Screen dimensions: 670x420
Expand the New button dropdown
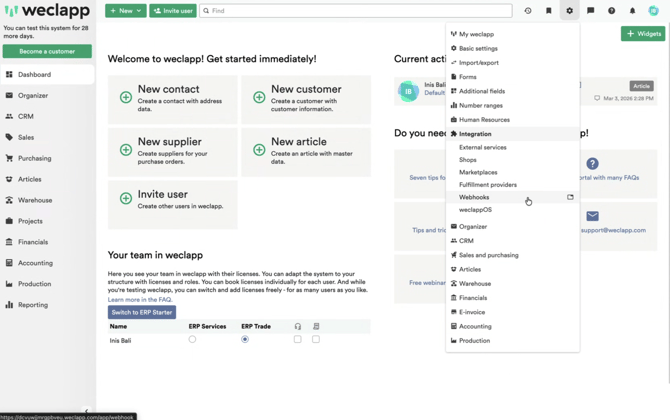(139, 11)
